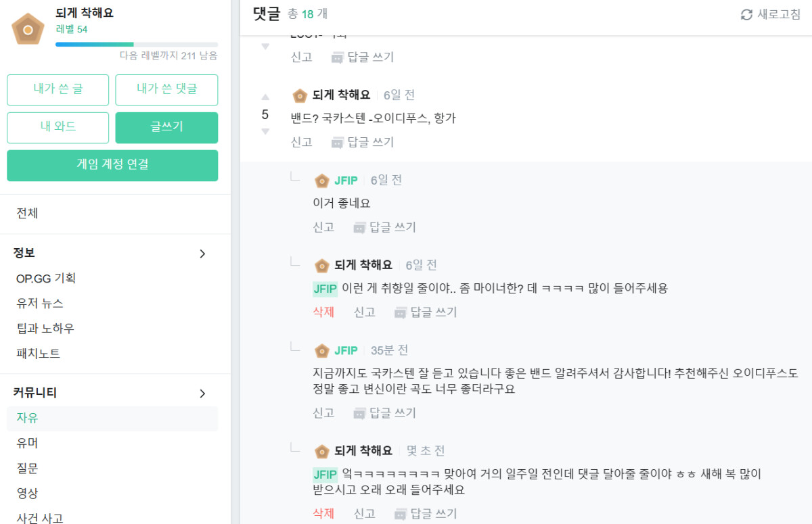Open 내가 쓴 댓글

[166, 90]
